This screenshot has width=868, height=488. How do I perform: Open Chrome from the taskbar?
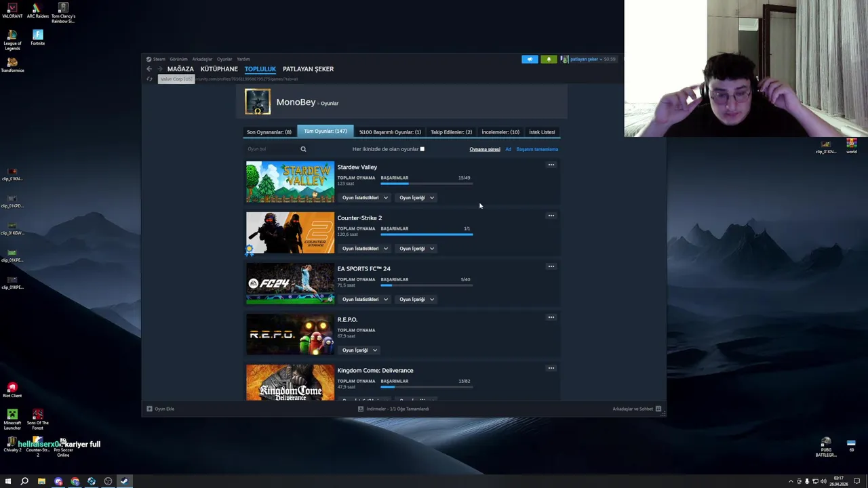pyautogui.click(x=75, y=481)
